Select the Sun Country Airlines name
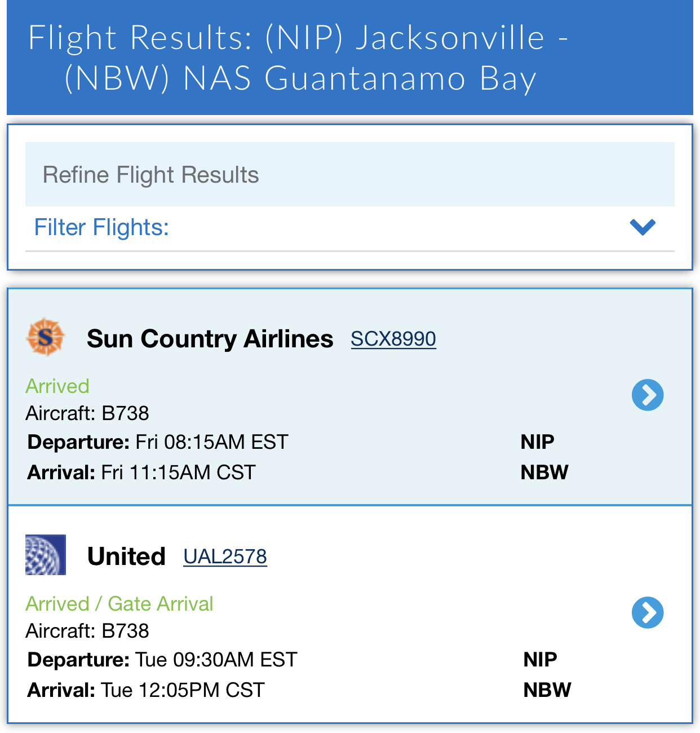The width and height of the screenshot is (700, 733). tap(210, 339)
